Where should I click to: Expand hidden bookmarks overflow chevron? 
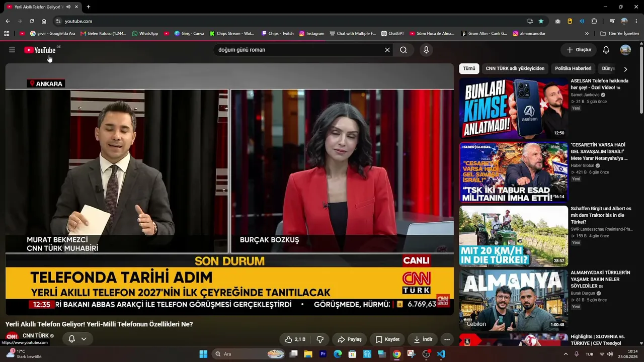(587, 34)
